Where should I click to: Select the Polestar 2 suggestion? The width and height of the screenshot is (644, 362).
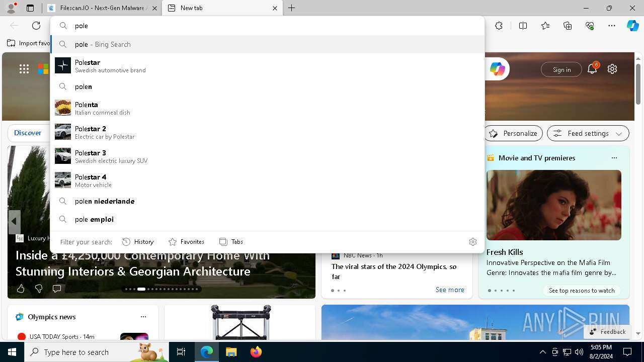coord(268,132)
